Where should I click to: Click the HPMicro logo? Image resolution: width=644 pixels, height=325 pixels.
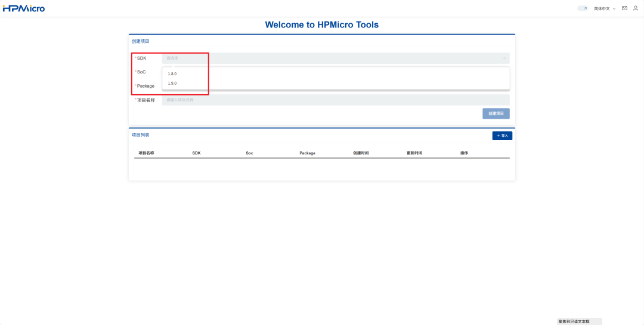pyautogui.click(x=24, y=8)
